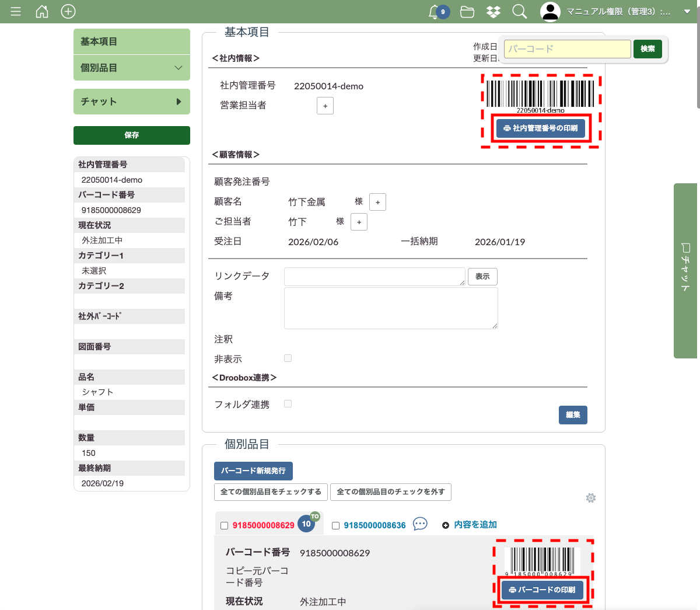Enable the フォルダ連携 checkbox
700x610 pixels.
(288, 404)
